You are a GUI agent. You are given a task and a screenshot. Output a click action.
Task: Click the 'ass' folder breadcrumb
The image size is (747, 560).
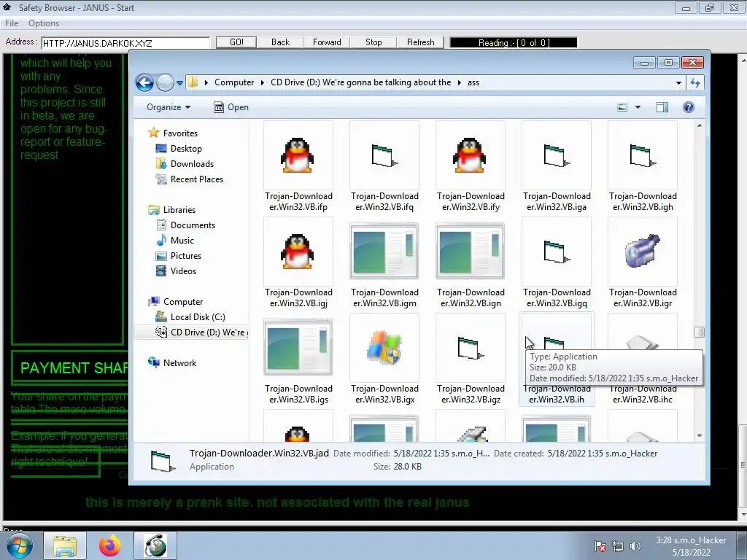click(473, 82)
